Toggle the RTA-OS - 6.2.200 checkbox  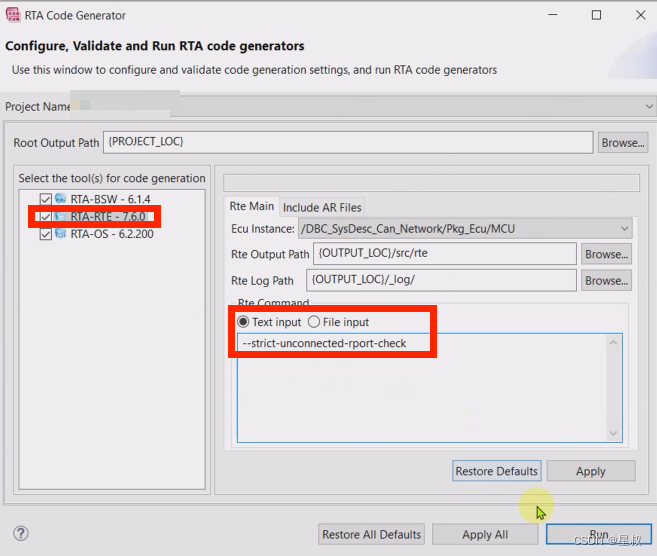(46, 234)
